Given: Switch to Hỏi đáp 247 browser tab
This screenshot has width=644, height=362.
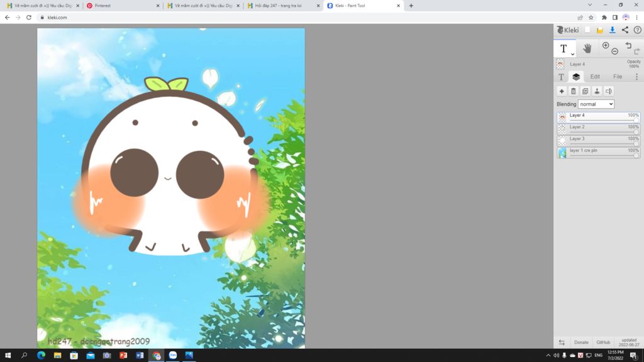Looking at the screenshot, I should tap(284, 6).
